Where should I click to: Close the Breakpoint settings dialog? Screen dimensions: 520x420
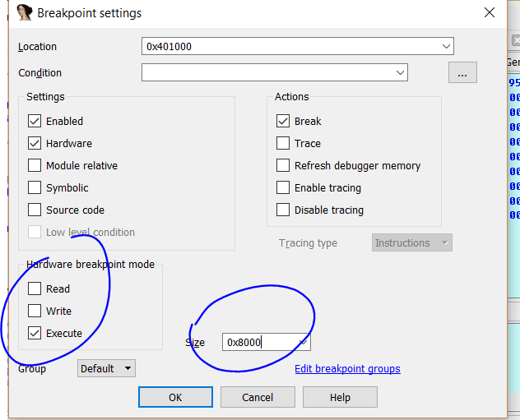[x=490, y=13]
